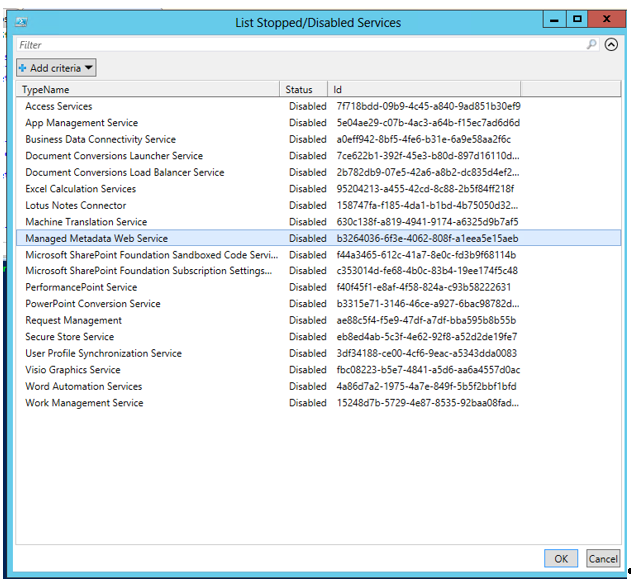This screenshot has height=585, width=631.
Task: Maximize the List Stopped/Disabled Services window
Action: coord(577,19)
